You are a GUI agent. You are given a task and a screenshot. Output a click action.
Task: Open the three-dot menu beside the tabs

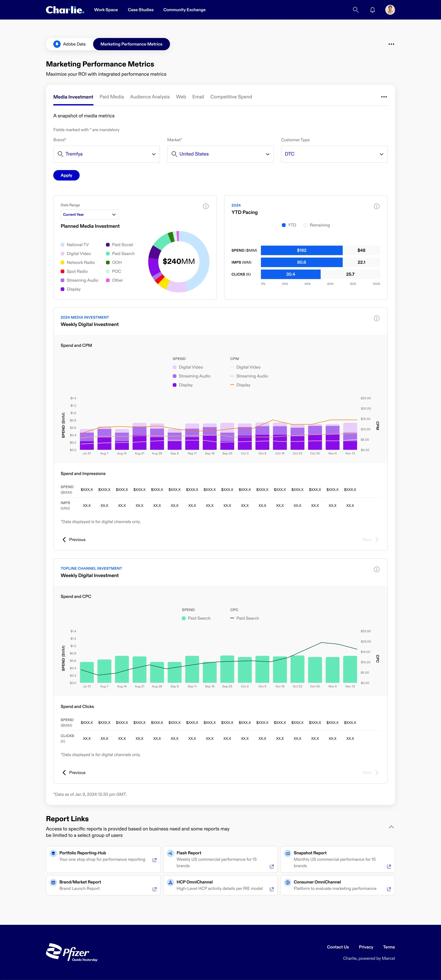click(384, 97)
